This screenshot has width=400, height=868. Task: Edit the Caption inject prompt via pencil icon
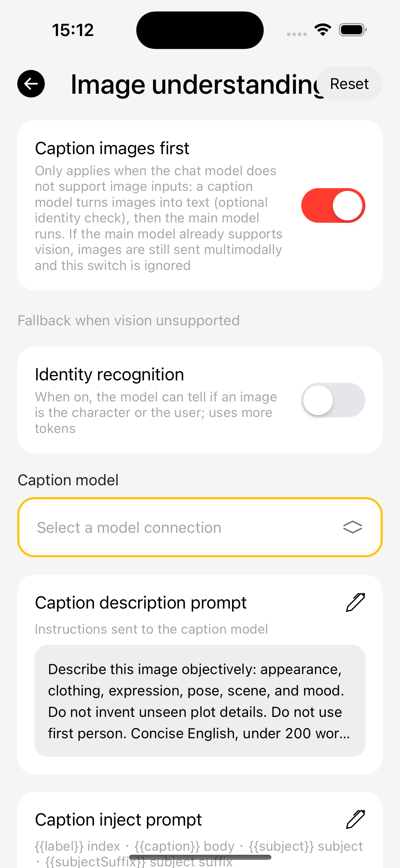click(x=355, y=819)
